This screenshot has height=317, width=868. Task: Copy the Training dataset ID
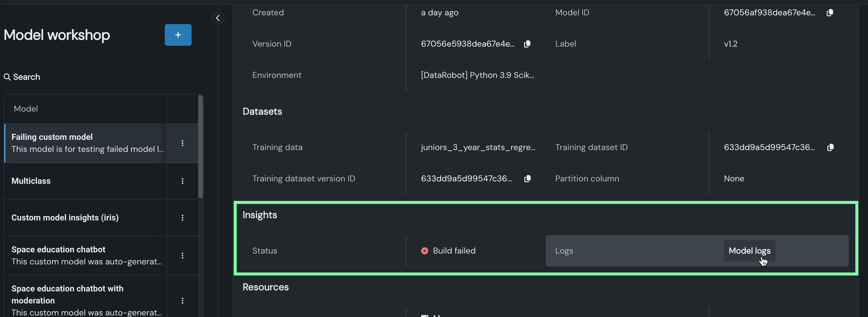tap(830, 147)
